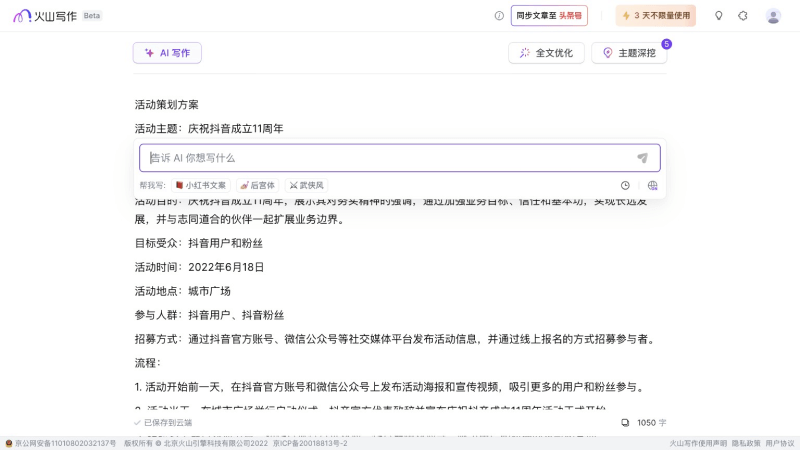Select the 武侠风 writing style

pos(306,185)
